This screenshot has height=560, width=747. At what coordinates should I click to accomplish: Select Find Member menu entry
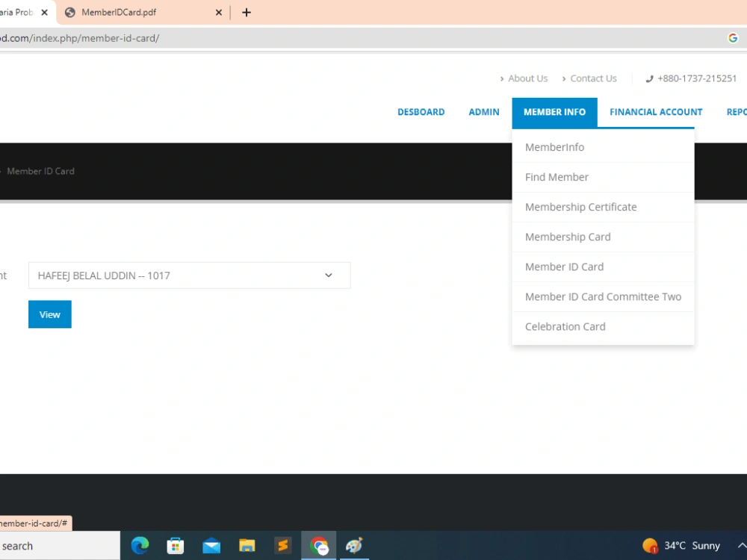pyautogui.click(x=603, y=177)
